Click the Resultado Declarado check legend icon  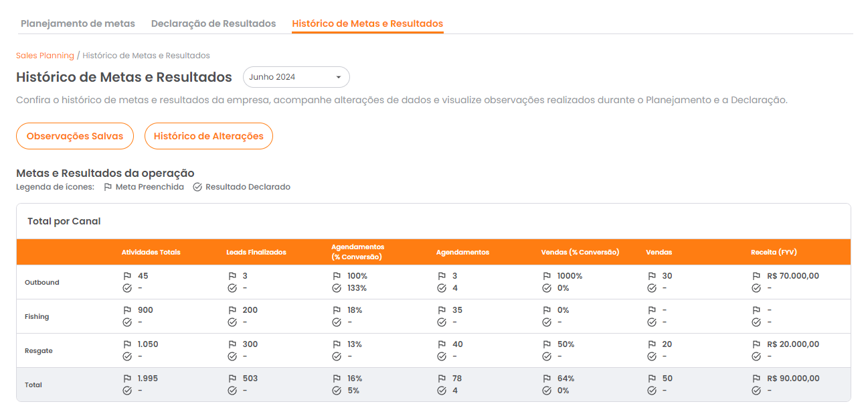tap(197, 187)
